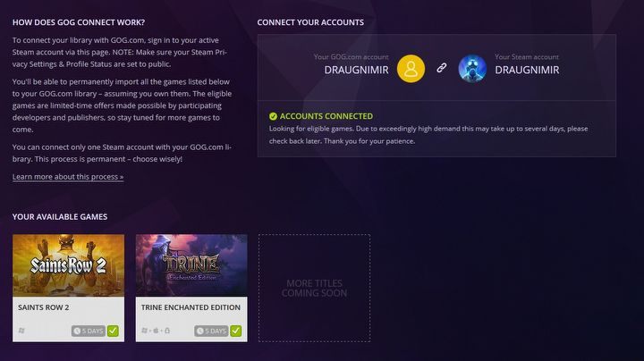Click the More Titles Coming Soon placeholder
644x361 pixels.
pyautogui.click(x=314, y=288)
